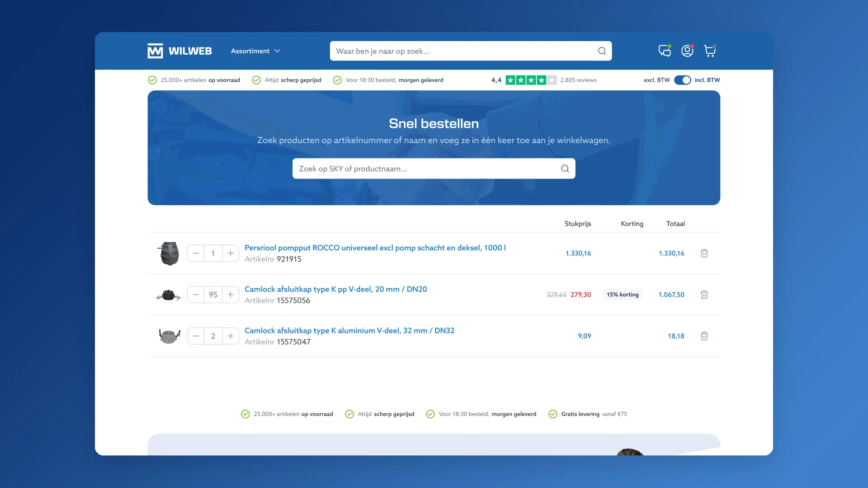
Task: Decrease quantity of Persriool pompput ROCCO
Action: click(196, 253)
